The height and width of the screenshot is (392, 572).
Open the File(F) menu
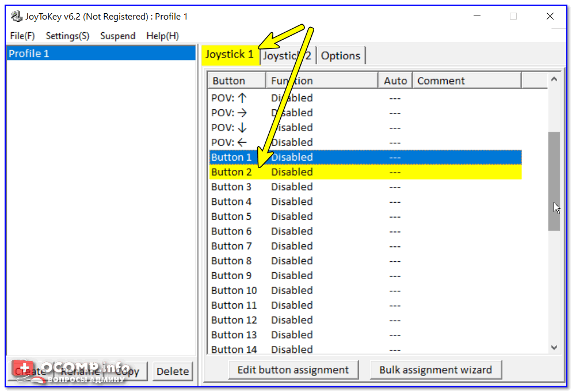click(22, 36)
